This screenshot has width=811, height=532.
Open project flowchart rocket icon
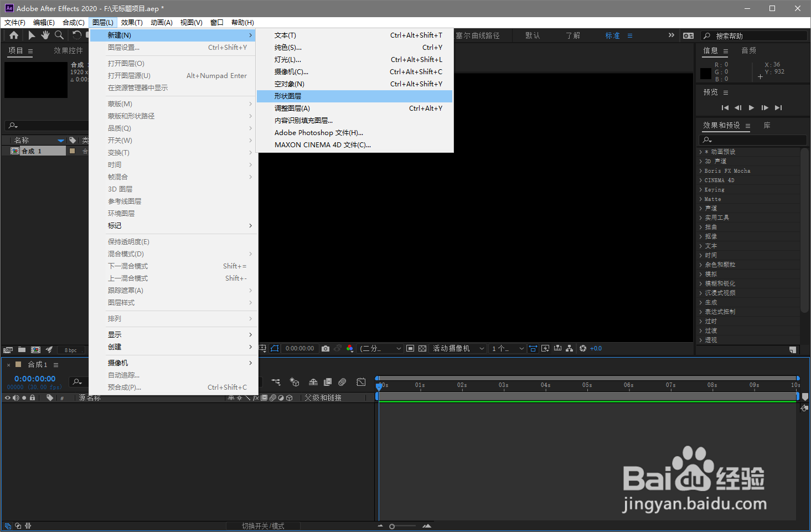[x=49, y=350]
